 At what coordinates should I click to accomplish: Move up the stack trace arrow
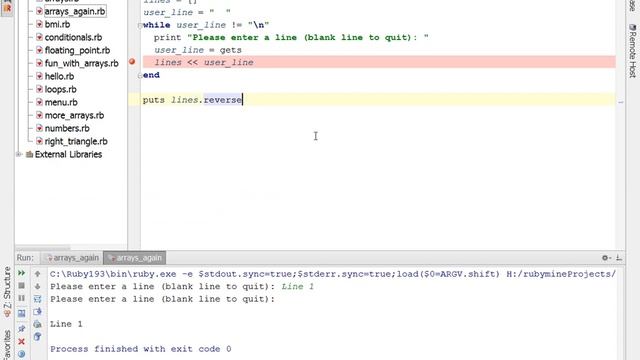click(x=38, y=273)
